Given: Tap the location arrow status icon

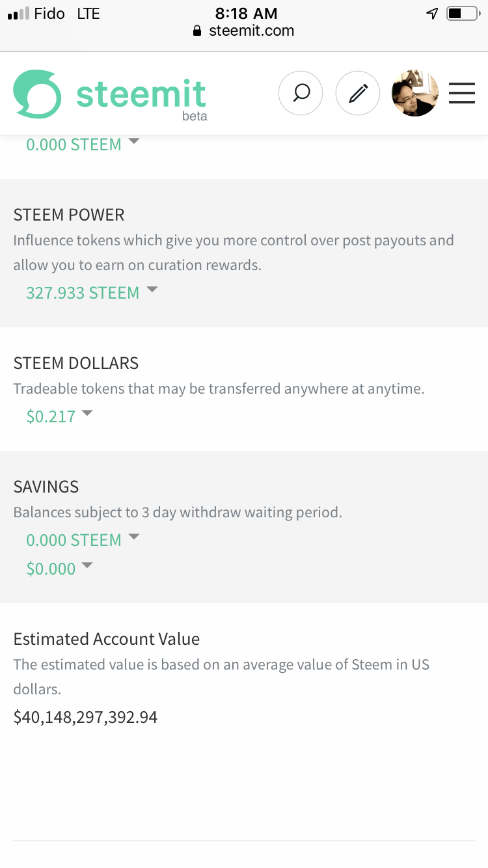Looking at the screenshot, I should tap(432, 13).
